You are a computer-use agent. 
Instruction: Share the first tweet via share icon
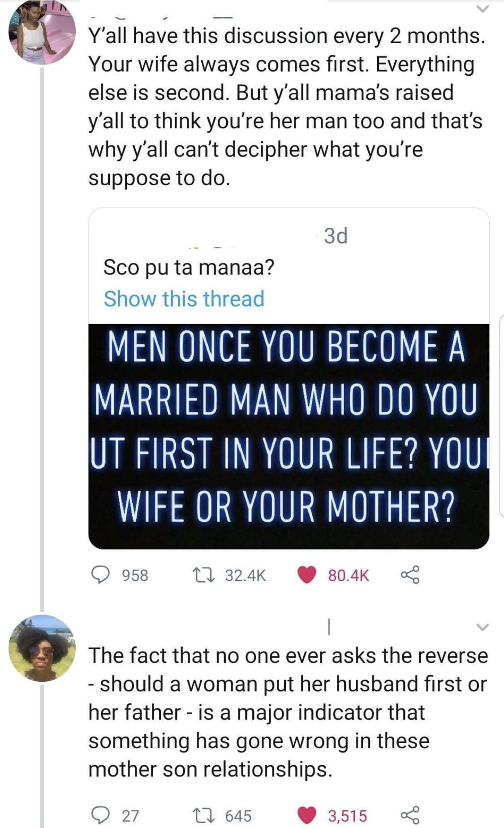[x=410, y=575]
